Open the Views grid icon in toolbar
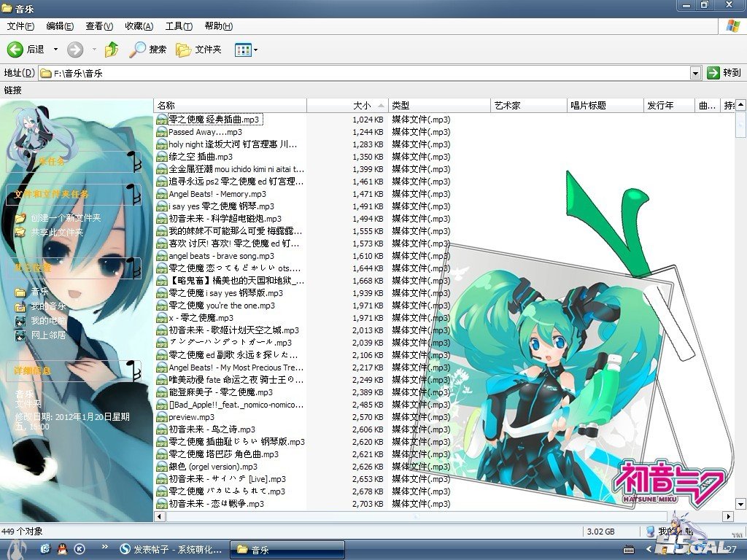Screen dimensions: 747x560 click(x=243, y=50)
